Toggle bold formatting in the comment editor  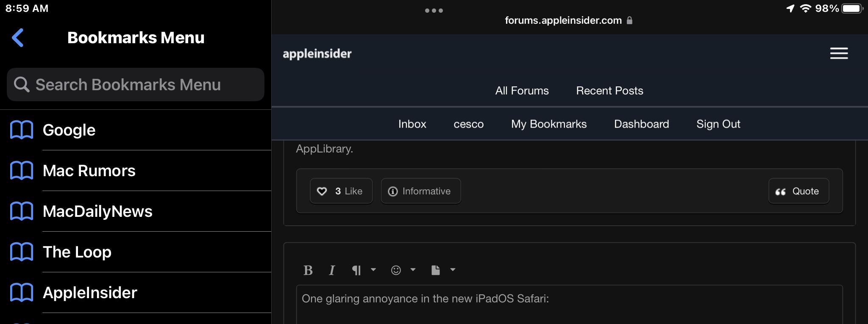[308, 270]
